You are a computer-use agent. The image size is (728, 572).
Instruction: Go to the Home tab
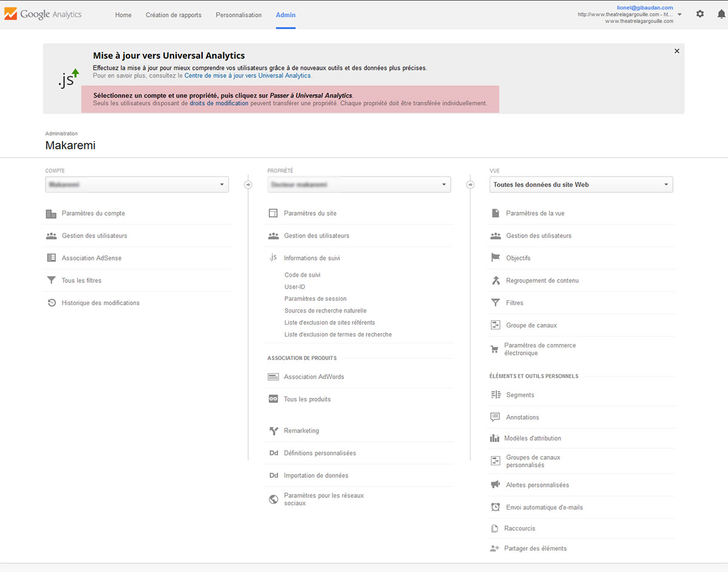[x=123, y=15]
